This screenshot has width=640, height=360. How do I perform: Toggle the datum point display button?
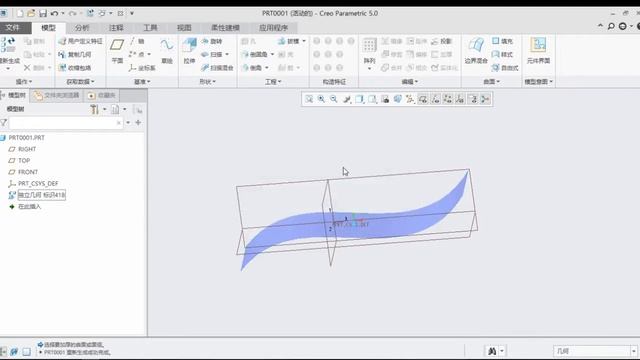click(x=448, y=99)
